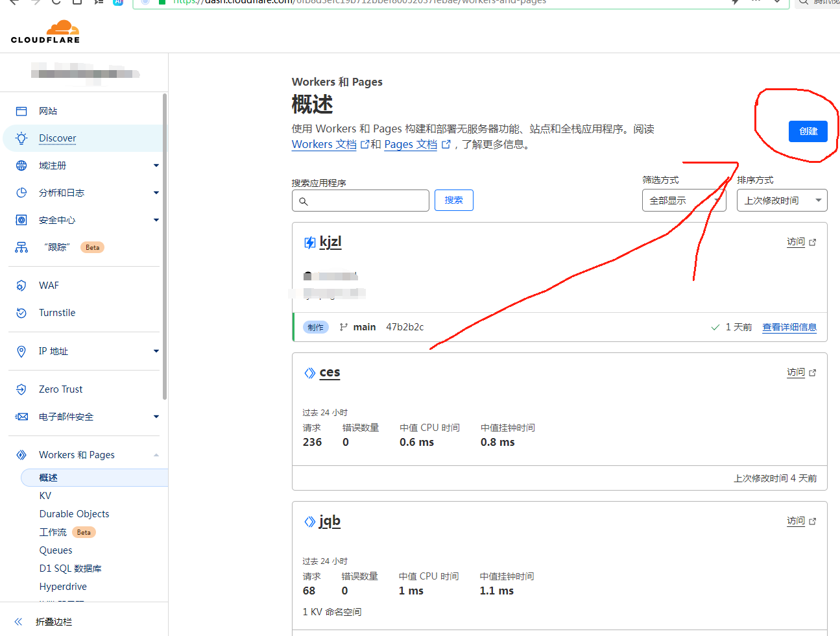Click the ces worker icon
Screen dimensions: 840x636
click(310, 373)
